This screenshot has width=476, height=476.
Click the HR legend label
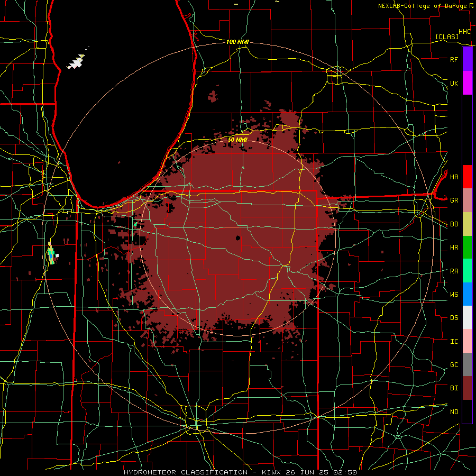pos(454,248)
